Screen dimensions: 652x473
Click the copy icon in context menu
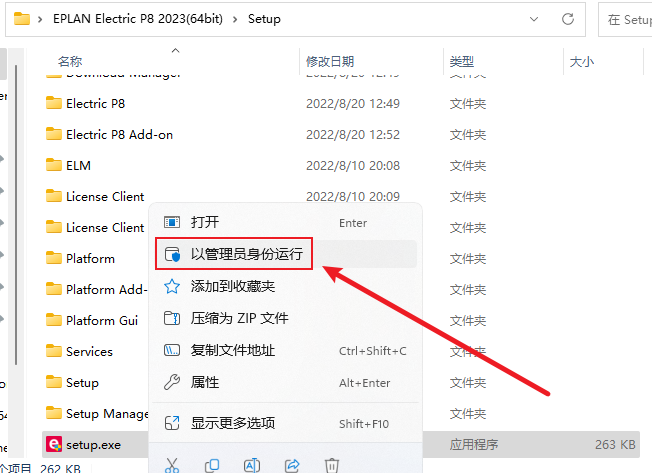(212, 466)
